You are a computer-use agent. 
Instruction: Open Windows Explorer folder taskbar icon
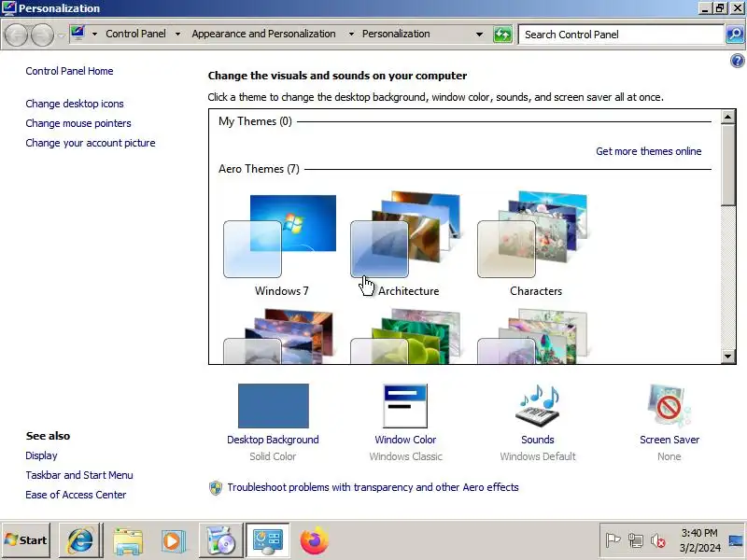[128, 540]
